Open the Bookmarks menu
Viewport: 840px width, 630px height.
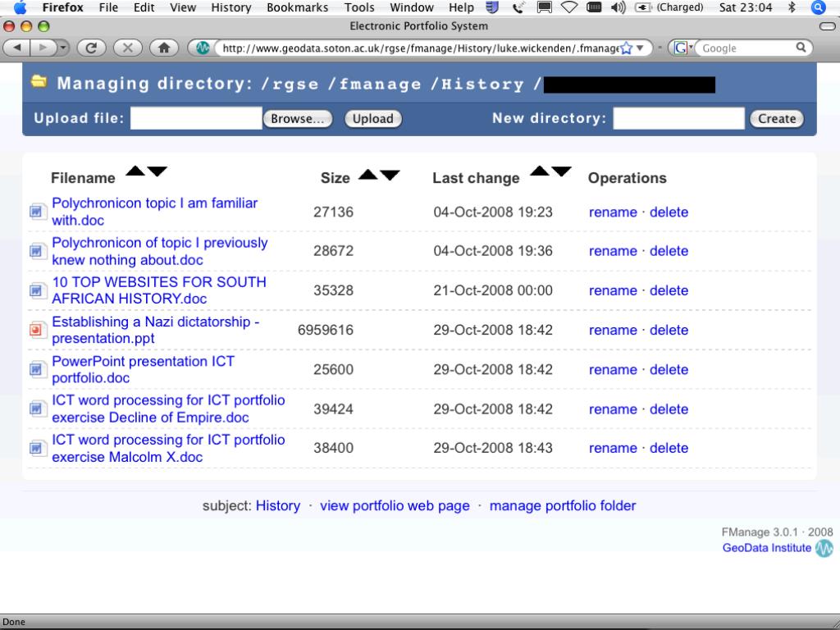(x=297, y=7)
